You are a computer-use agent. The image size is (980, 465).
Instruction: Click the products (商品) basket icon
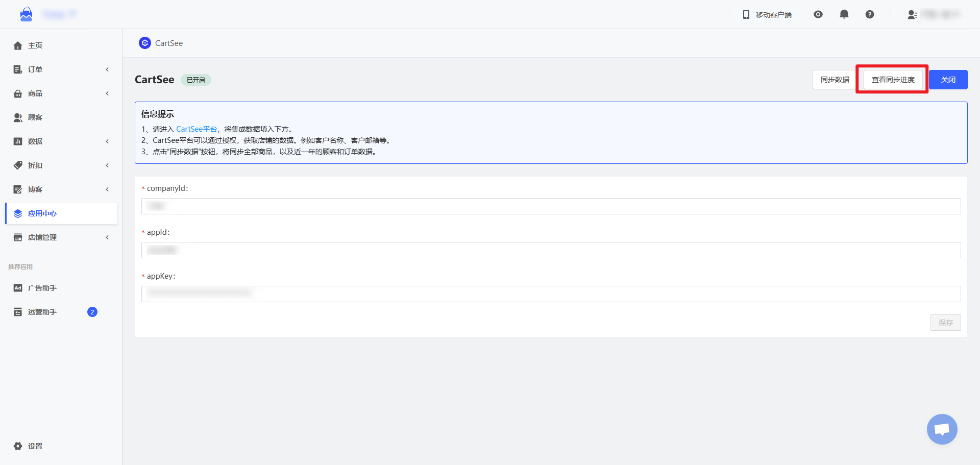18,93
